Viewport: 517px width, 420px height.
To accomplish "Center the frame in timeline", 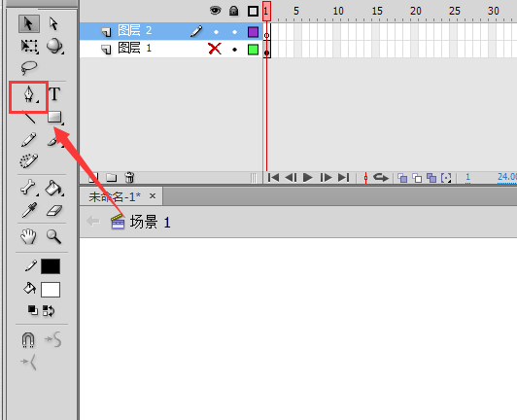I will tap(365, 178).
